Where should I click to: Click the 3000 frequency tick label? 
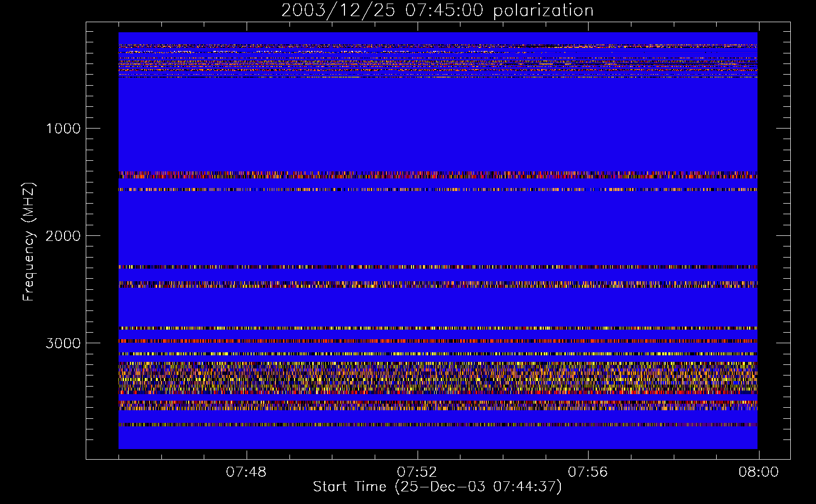(64, 343)
